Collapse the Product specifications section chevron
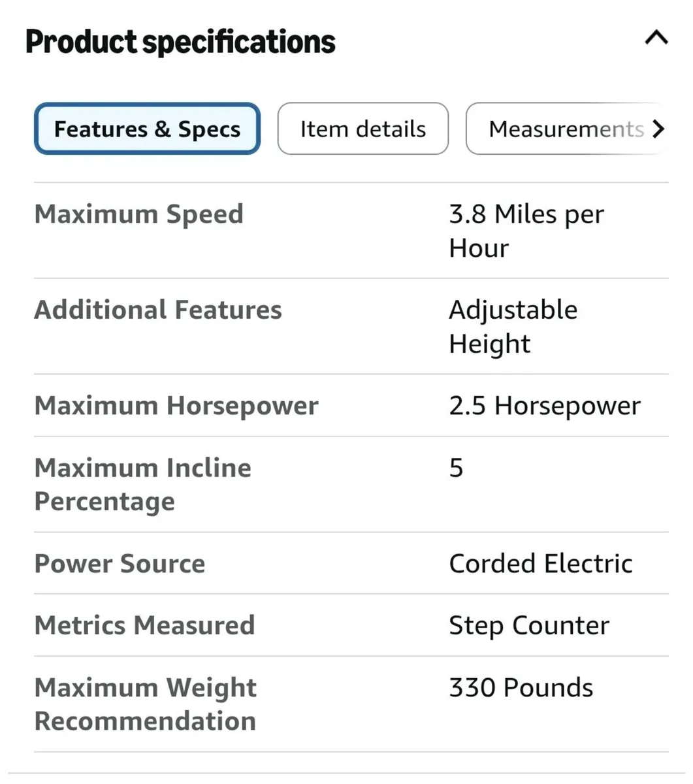The width and height of the screenshot is (693, 784). [656, 39]
